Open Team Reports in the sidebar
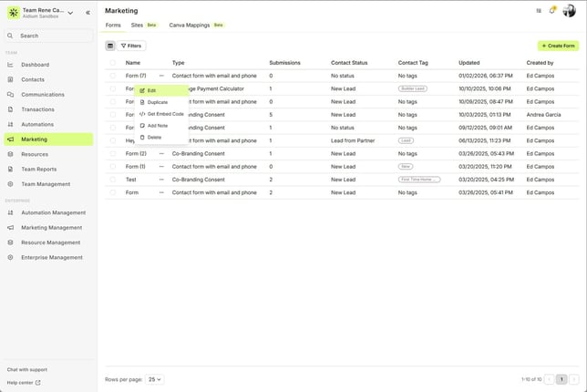 point(39,169)
